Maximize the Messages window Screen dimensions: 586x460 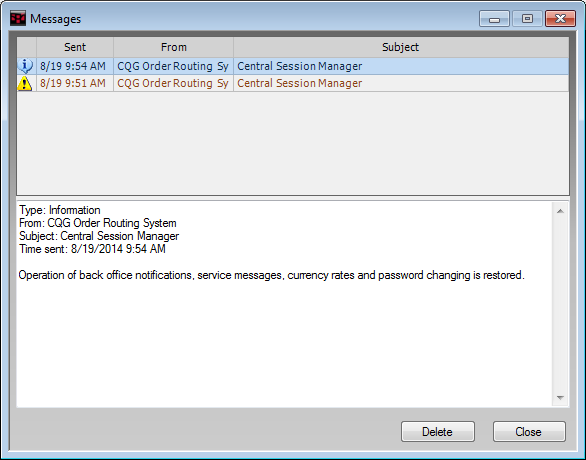pyautogui.click(x=527, y=19)
